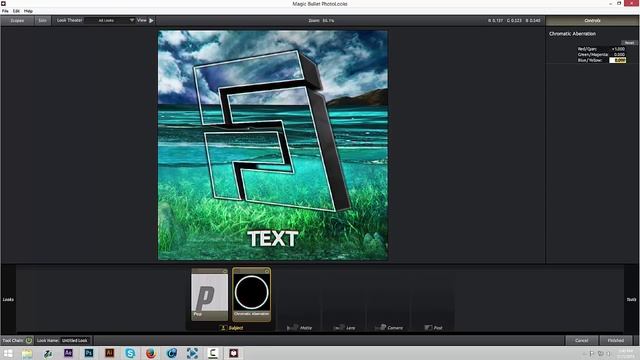Open the Help menu
640x360 pixels.
tap(28, 11)
